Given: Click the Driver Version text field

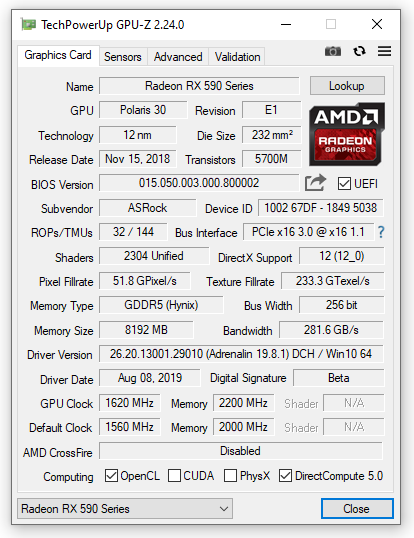Looking at the screenshot, I should [x=241, y=354].
